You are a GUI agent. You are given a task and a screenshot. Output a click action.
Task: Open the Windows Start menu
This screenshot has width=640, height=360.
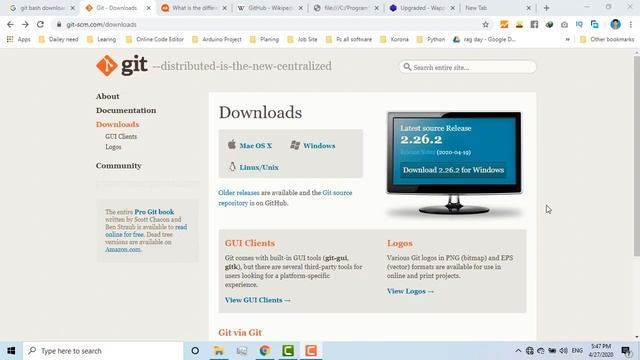pos(11,351)
